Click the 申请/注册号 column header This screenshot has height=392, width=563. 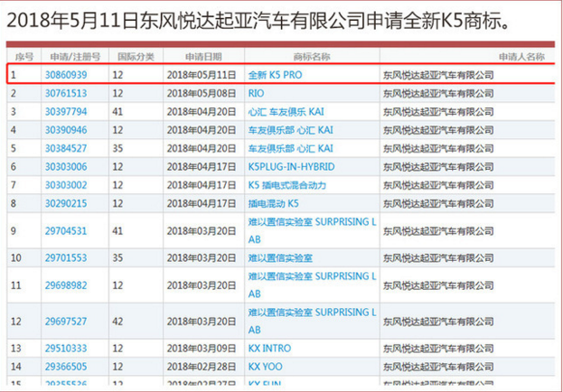click(x=75, y=57)
